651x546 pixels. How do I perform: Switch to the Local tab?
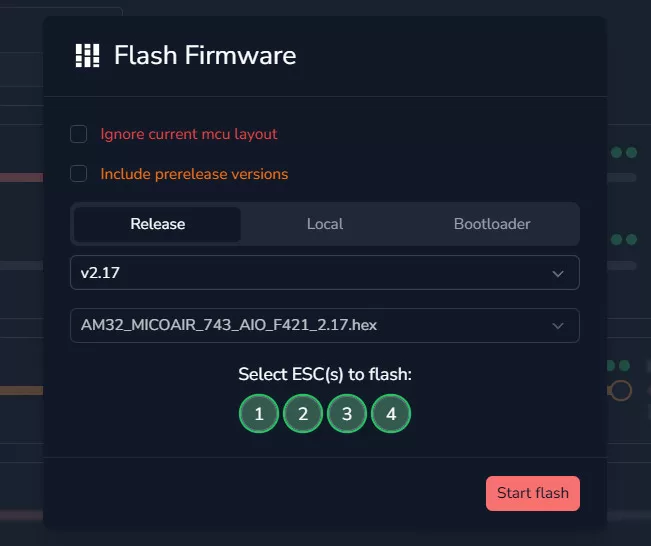pyautogui.click(x=325, y=224)
